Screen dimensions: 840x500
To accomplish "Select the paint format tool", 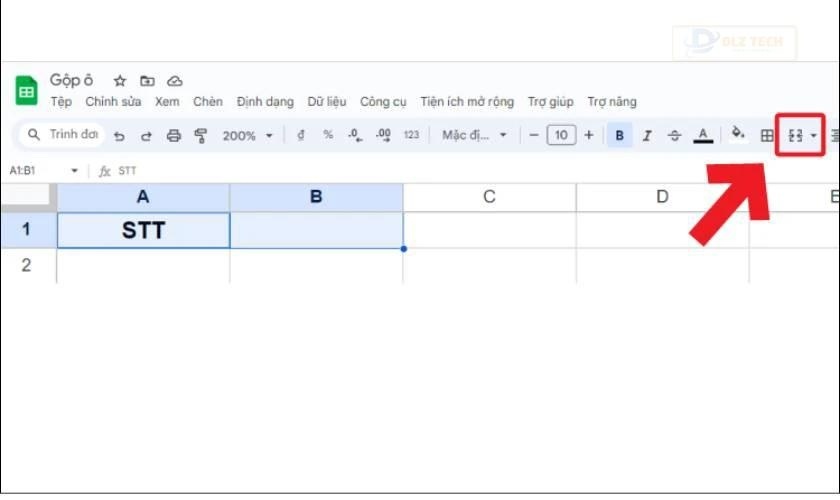I will [x=200, y=135].
